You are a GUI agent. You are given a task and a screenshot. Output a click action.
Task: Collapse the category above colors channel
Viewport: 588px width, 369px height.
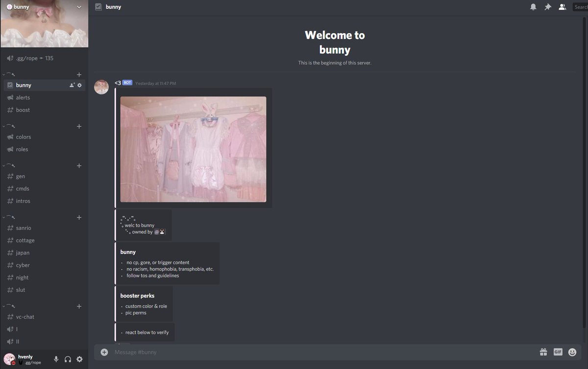tap(9, 126)
